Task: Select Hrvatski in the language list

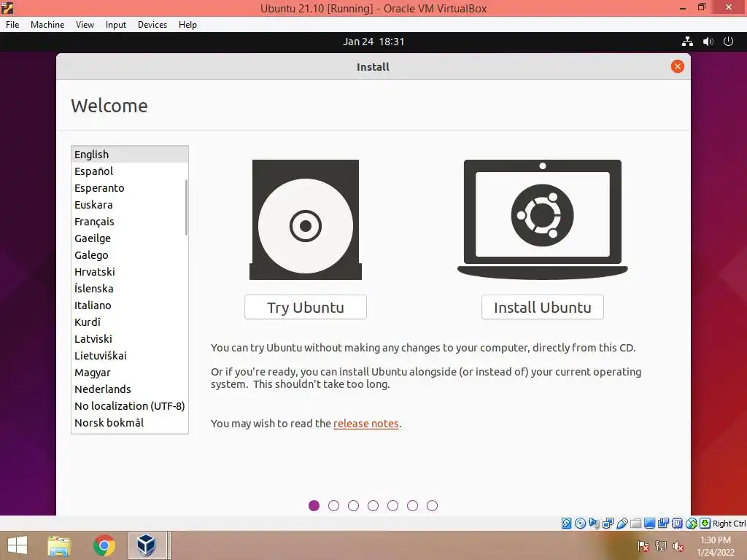Action: point(130,272)
